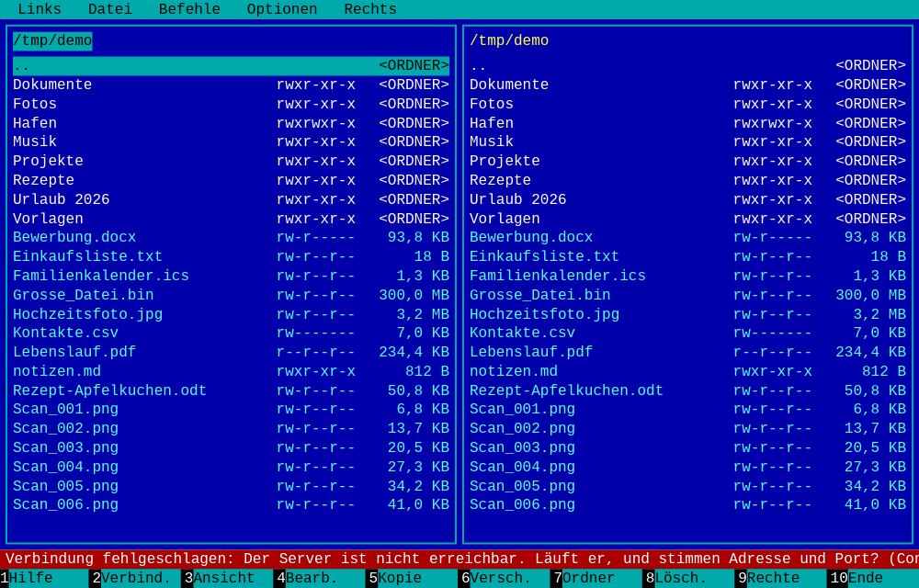Select Grosse_Datei.bin in the right panel

point(687,295)
